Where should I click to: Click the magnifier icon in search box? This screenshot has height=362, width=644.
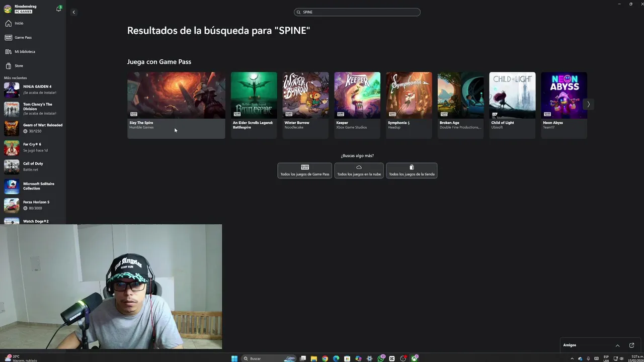click(298, 12)
